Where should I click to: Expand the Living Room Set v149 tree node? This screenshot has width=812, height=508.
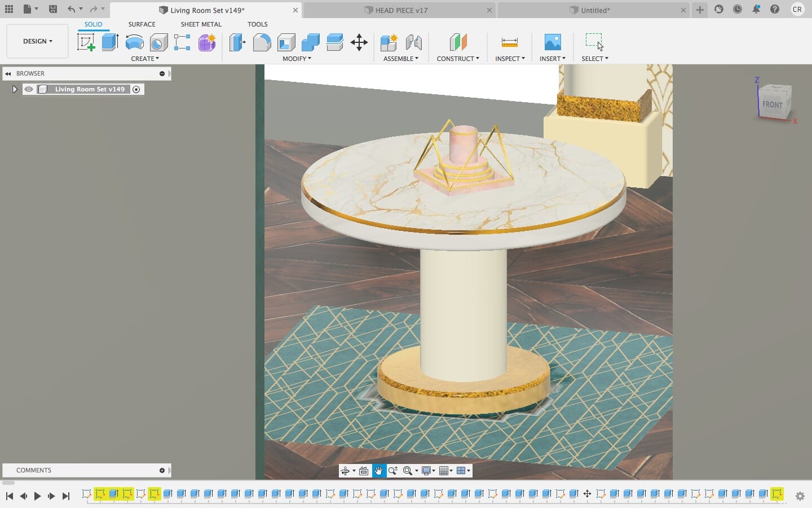[x=15, y=89]
